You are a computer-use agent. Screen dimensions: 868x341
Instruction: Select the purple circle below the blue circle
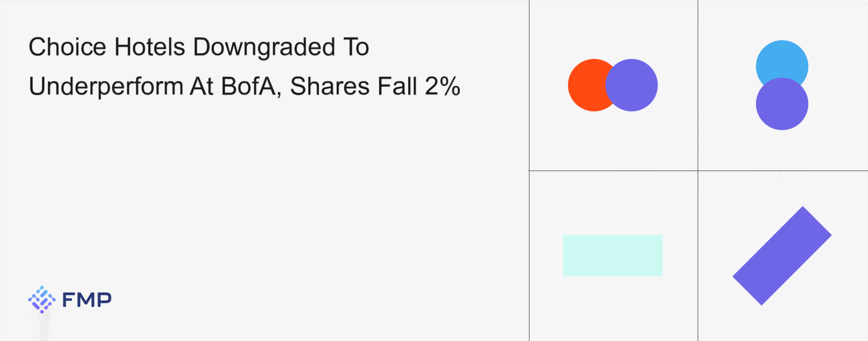pyautogui.click(x=782, y=105)
